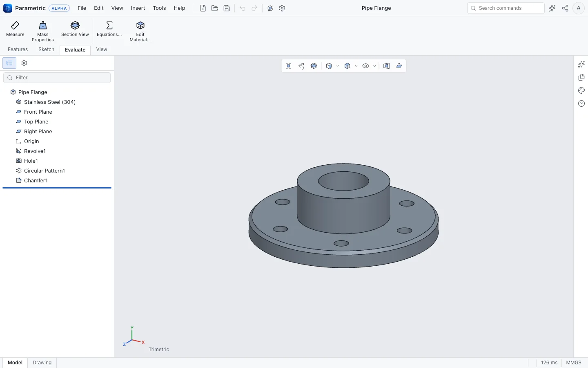The height and width of the screenshot is (368, 588).
Task: Open the Tools menu
Action: coord(159,8)
